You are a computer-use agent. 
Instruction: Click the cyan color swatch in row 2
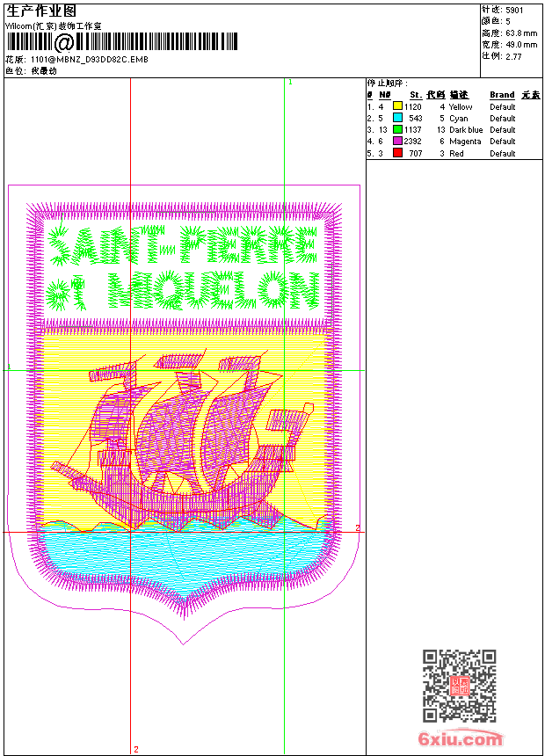click(397, 118)
